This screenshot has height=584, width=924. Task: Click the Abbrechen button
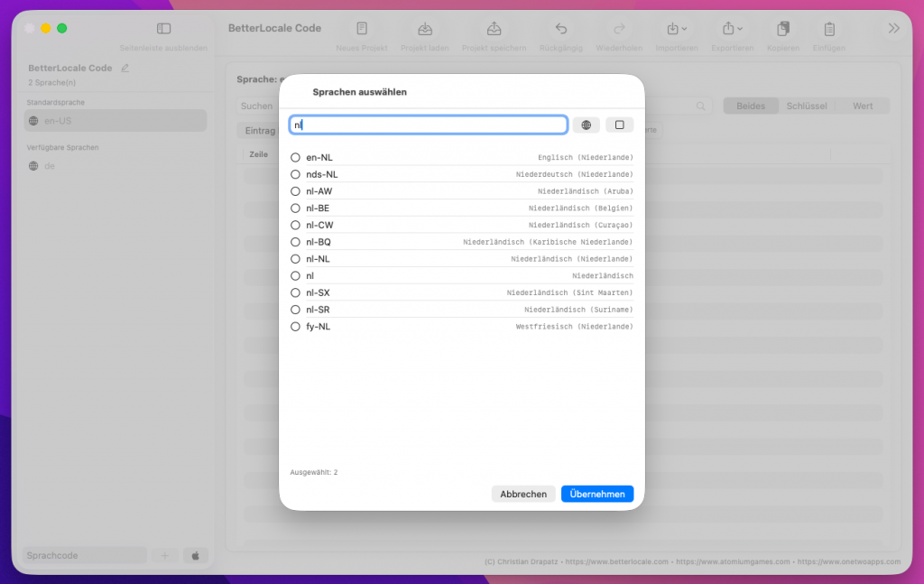(x=523, y=494)
